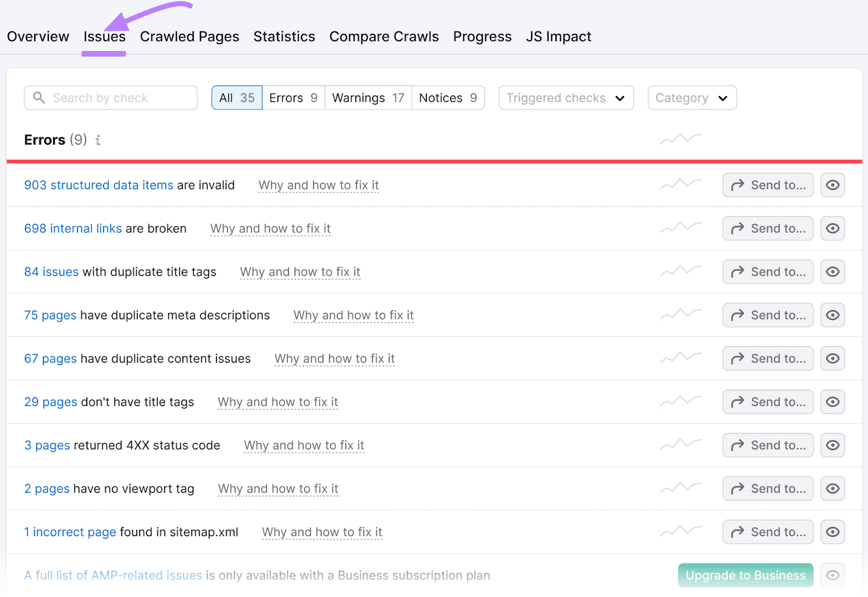Switch to the Warnings filter tab
The width and height of the screenshot is (868, 597).
pyautogui.click(x=368, y=98)
